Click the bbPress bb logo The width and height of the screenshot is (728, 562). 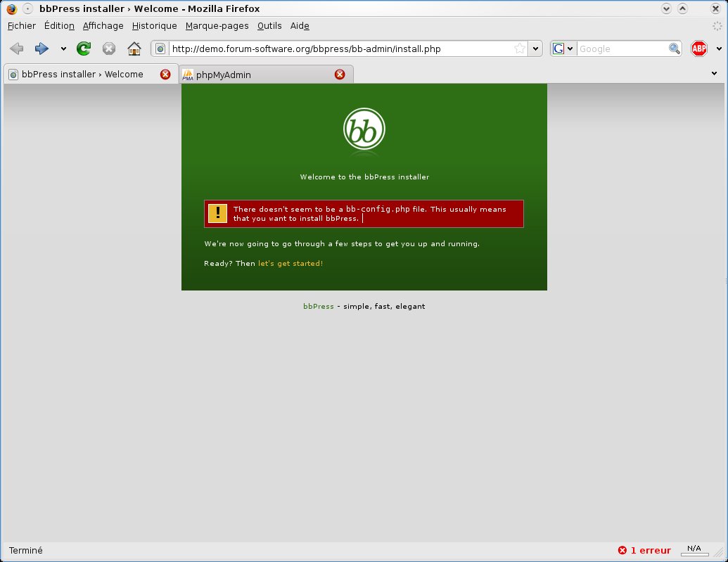tap(364, 129)
